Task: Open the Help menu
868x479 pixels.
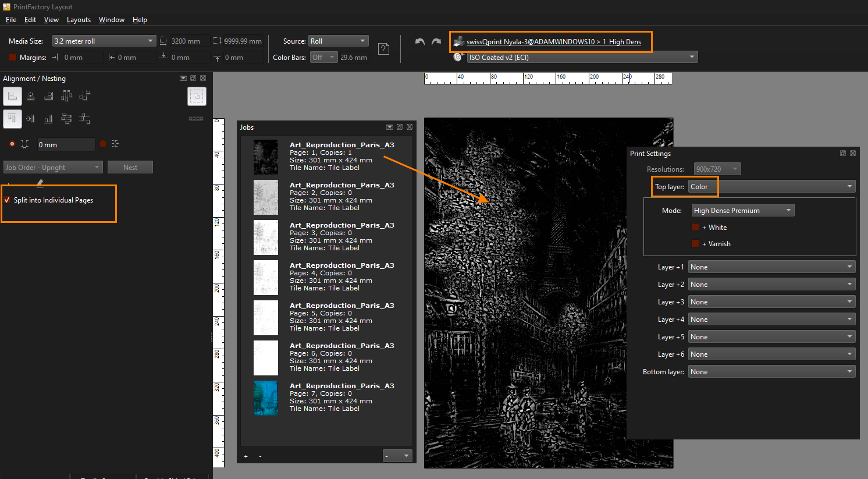Action: (140, 19)
